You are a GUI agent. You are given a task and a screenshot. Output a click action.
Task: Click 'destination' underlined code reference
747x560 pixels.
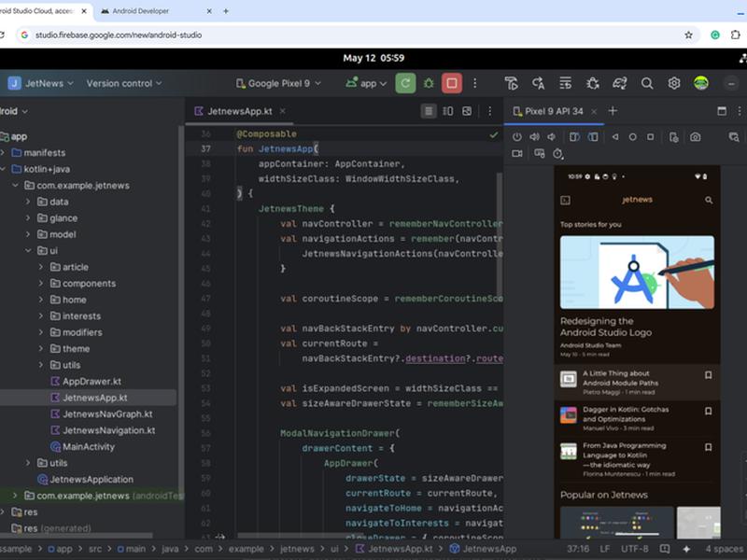pyautogui.click(x=435, y=358)
